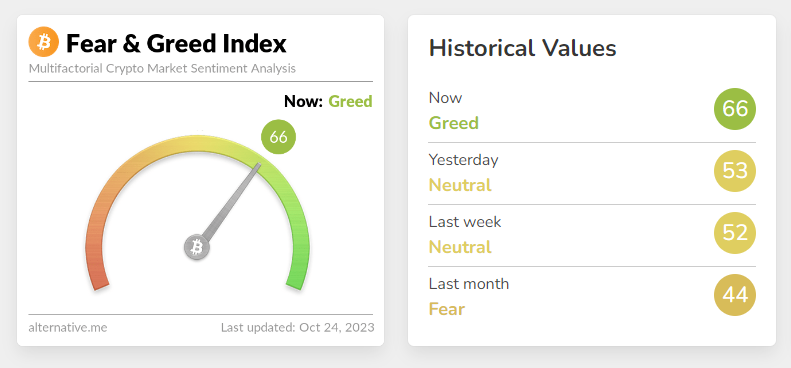Select the Yesterday Neutral label

pyautogui.click(x=460, y=185)
